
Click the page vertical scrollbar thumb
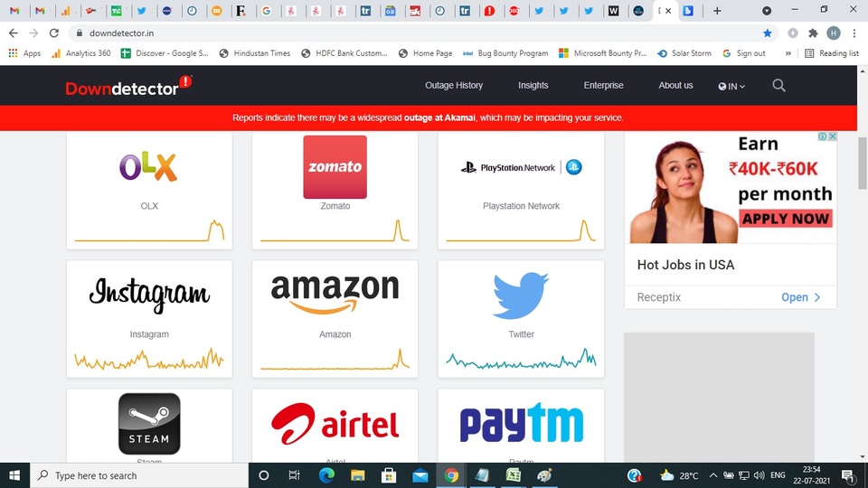(863, 164)
